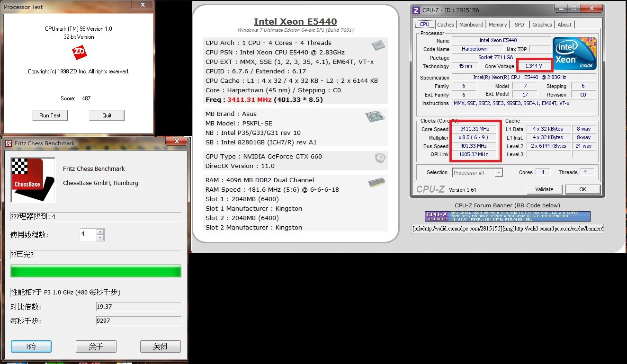This screenshot has height=364, width=627.
Task: Increase thread count with the up arrow
Action: 100,232
